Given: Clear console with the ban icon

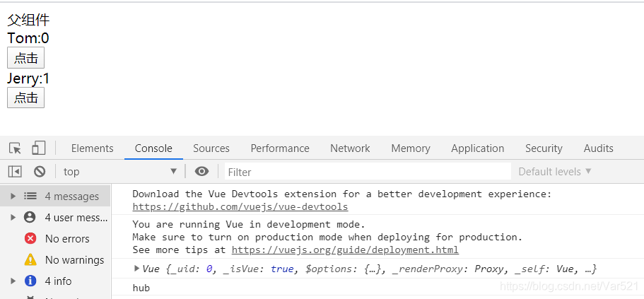Looking at the screenshot, I should 40,171.
